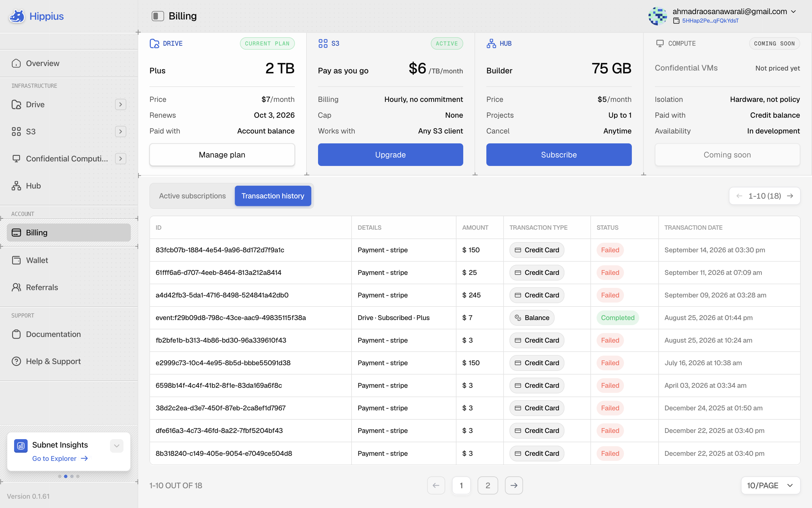
Task: Open the account dropdown chevron by email
Action: coord(794,11)
